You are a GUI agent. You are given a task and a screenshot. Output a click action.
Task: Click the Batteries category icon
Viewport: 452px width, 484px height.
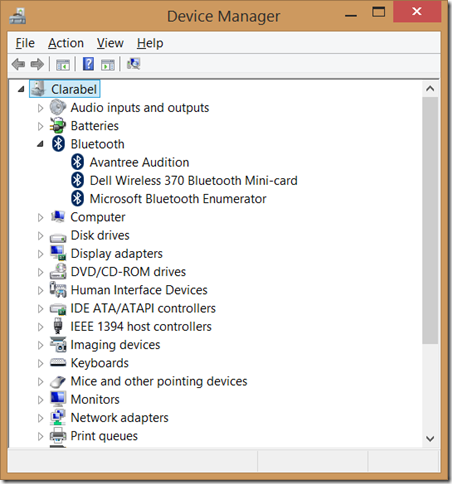tap(58, 126)
